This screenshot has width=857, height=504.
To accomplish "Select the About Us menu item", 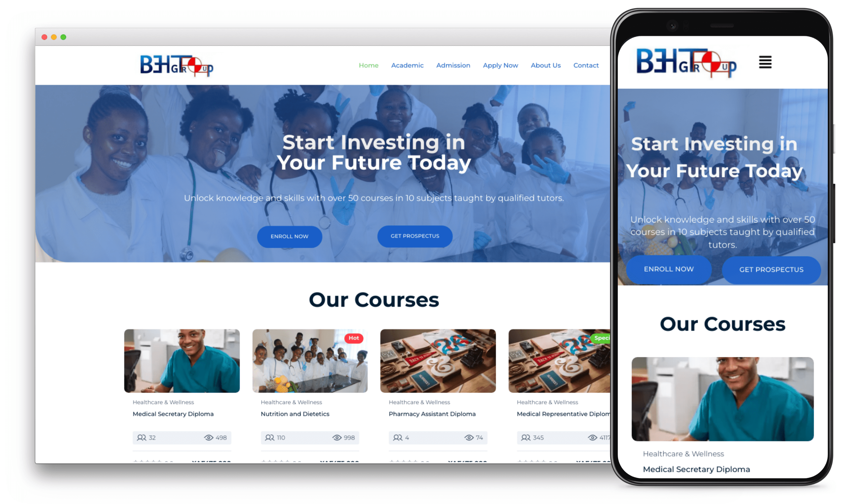I will pos(545,65).
